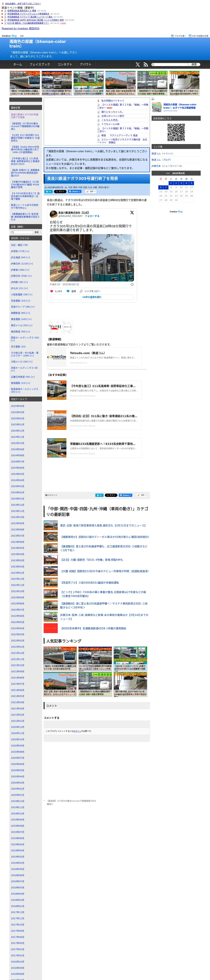Open the コンタクト menu item
This screenshot has height=980, width=210.
65,64
